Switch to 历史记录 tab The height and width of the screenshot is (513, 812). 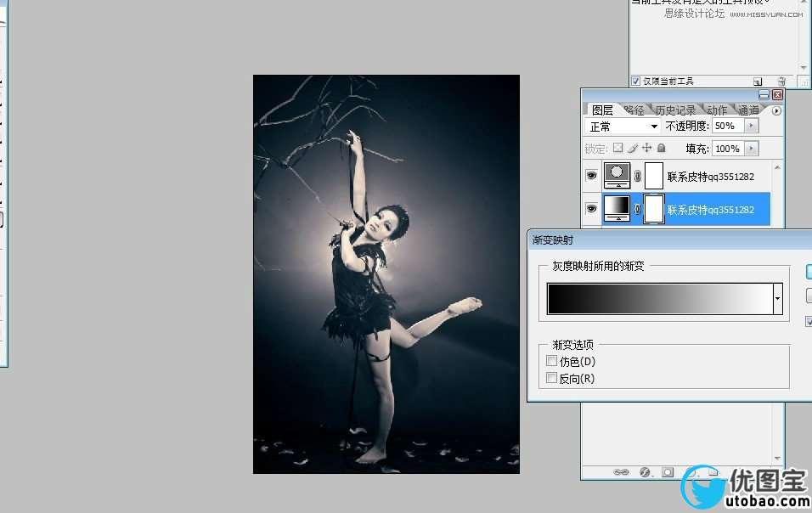pyautogui.click(x=675, y=110)
